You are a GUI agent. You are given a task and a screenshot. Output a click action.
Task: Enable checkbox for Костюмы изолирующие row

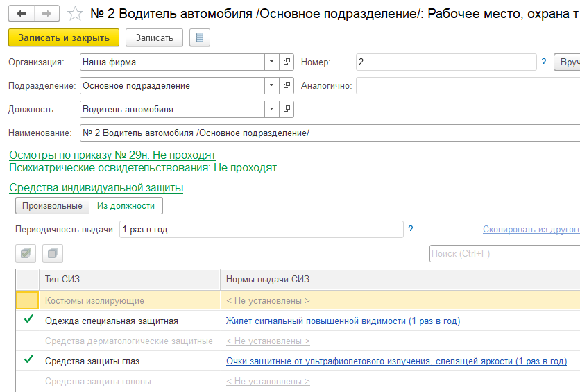[x=28, y=300]
